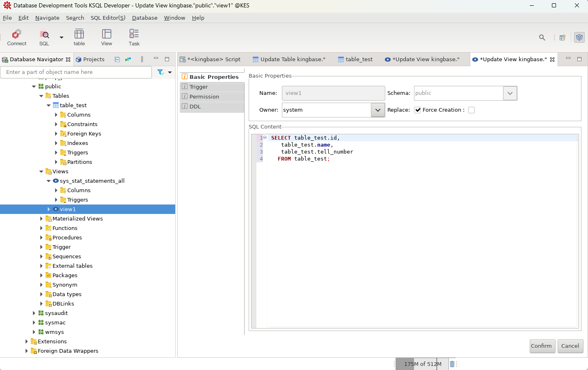Click the garbage collector trash icon
Screen dimensions: 588x370
452,364
